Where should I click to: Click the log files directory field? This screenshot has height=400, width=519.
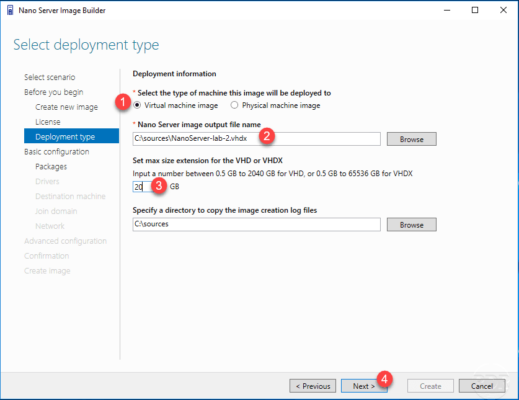[x=256, y=224]
